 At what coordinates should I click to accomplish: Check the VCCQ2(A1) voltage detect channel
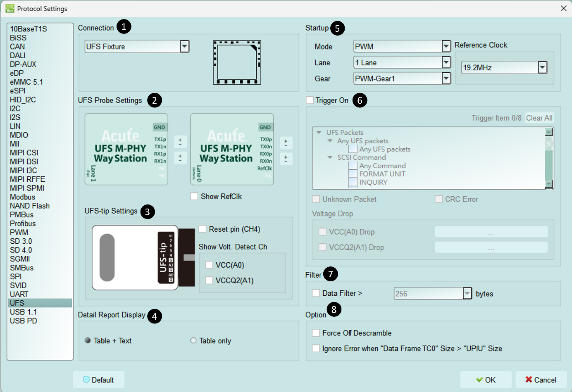tap(209, 280)
